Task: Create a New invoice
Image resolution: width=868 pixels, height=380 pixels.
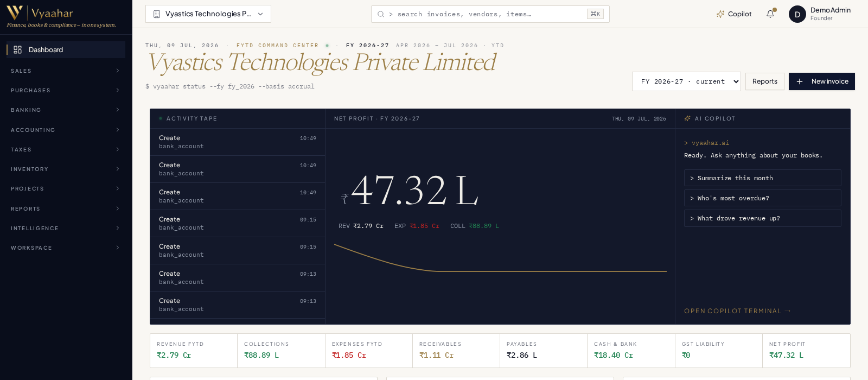Action: (x=822, y=81)
